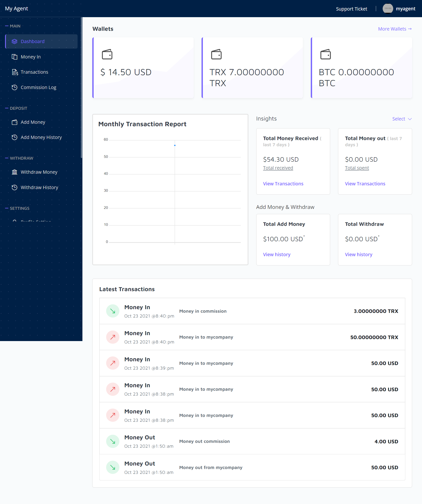Click the Dashboard layers icon in sidebar
The width and height of the screenshot is (422, 504).
click(14, 41)
